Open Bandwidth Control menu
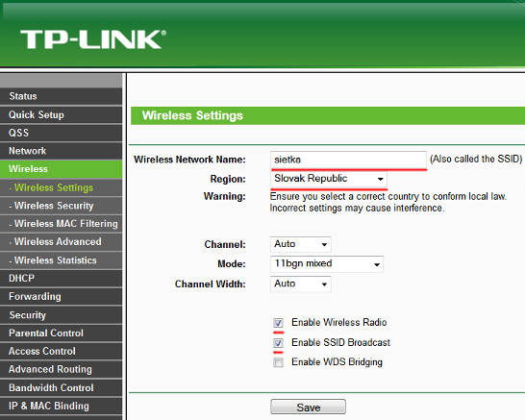The height and width of the screenshot is (420, 525). [61, 387]
